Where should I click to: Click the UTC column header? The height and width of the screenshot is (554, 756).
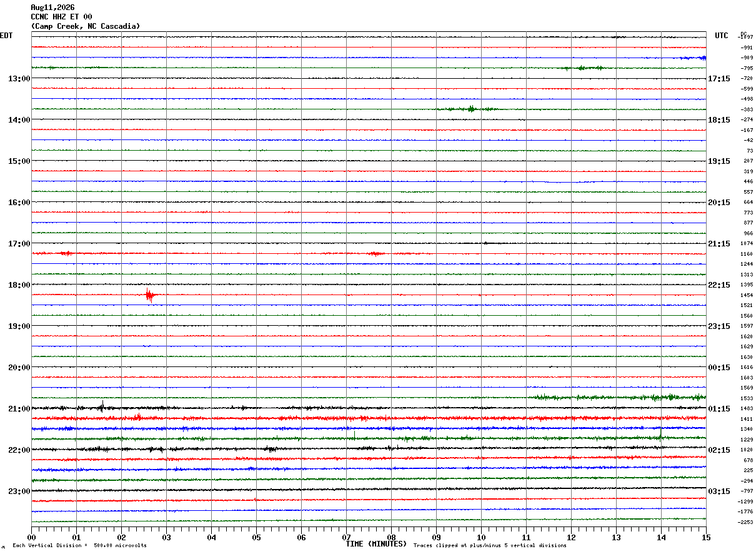coord(722,36)
